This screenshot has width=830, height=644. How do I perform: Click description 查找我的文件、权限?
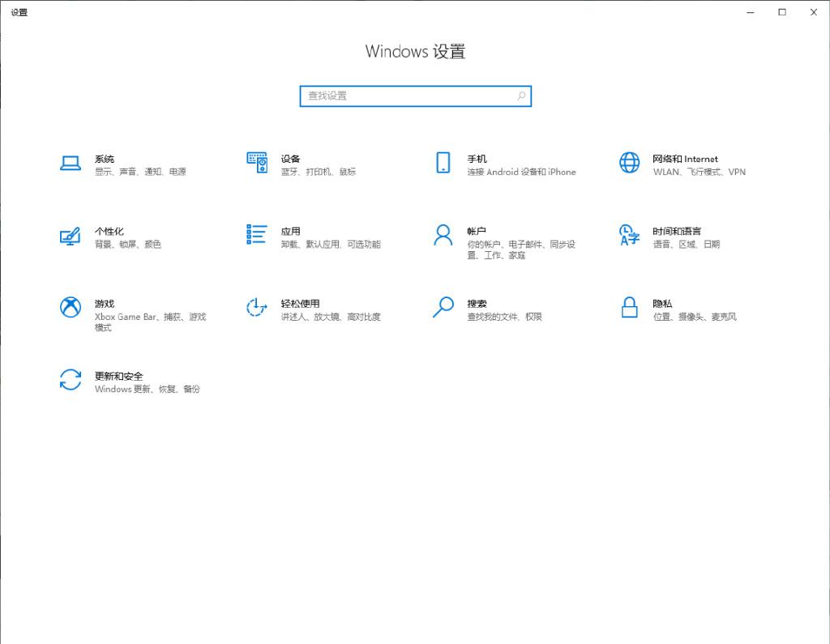pos(504,317)
